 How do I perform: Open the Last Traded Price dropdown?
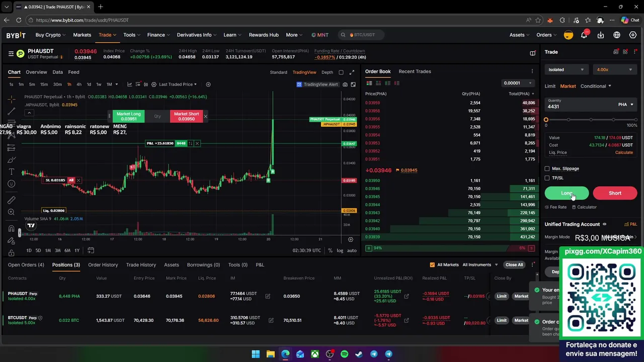point(178,84)
